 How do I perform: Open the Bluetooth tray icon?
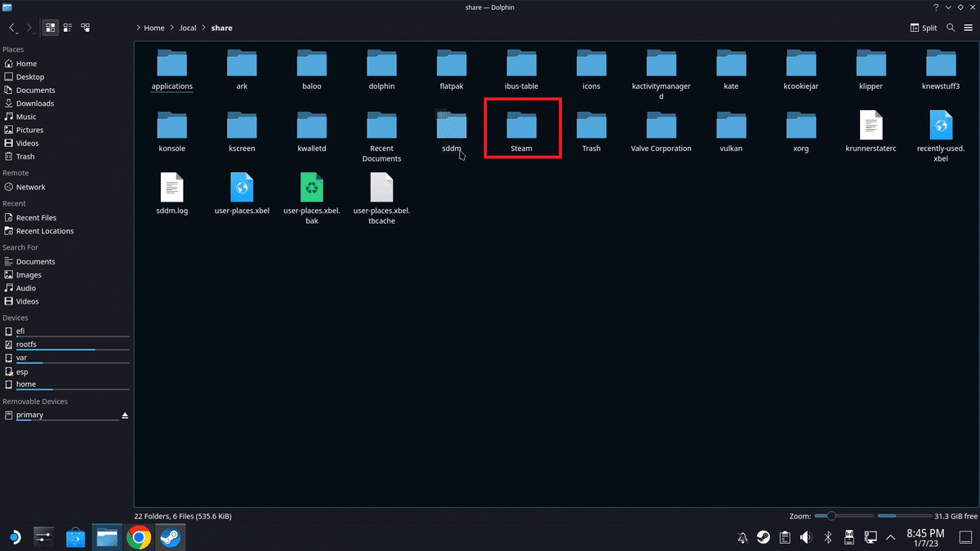(x=827, y=537)
